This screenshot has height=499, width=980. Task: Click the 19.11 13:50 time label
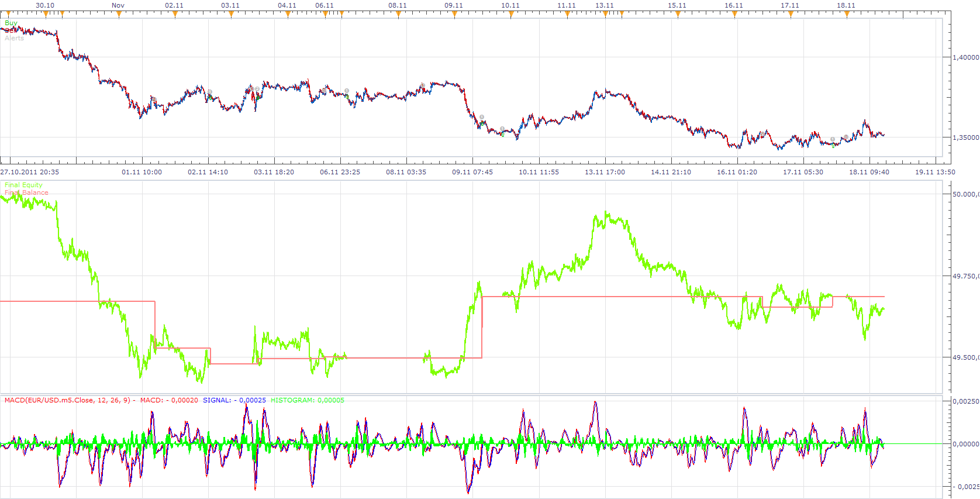pyautogui.click(x=936, y=172)
